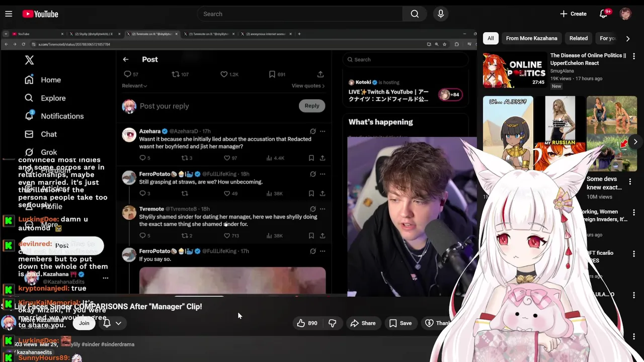Image resolution: width=644 pixels, height=362 pixels.
Task: Select the All filter chip
Action: click(491, 38)
